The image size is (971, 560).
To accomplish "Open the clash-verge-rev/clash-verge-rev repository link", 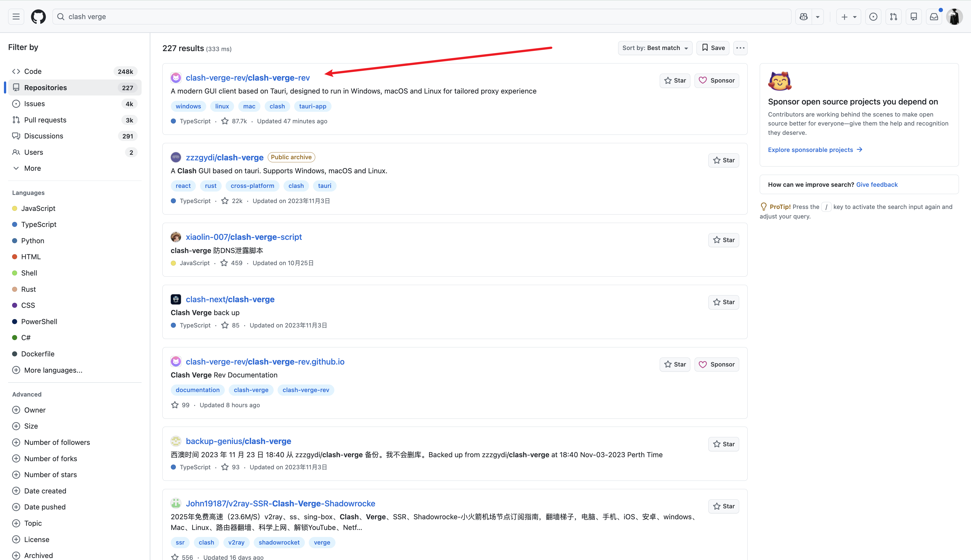I will click(x=247, y=78).
